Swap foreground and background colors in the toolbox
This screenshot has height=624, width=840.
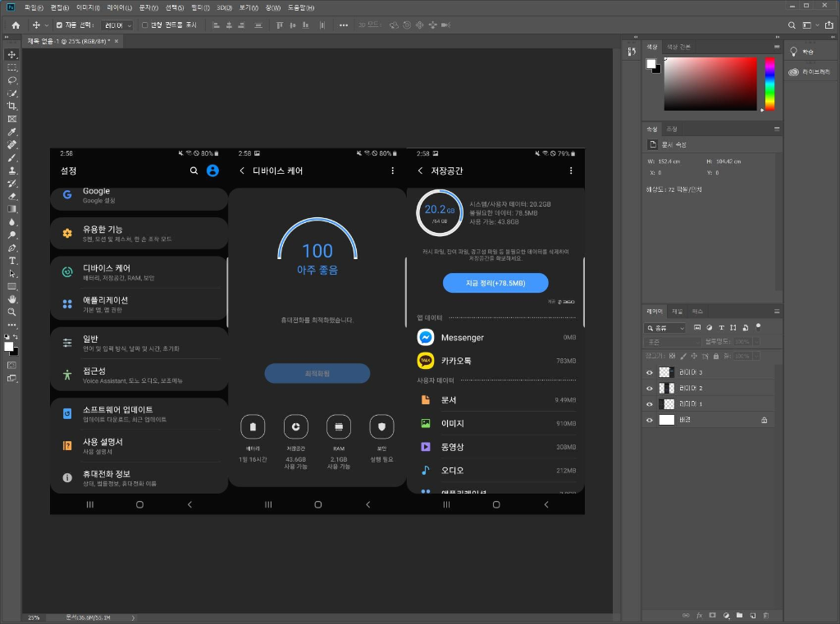(16, 337)
